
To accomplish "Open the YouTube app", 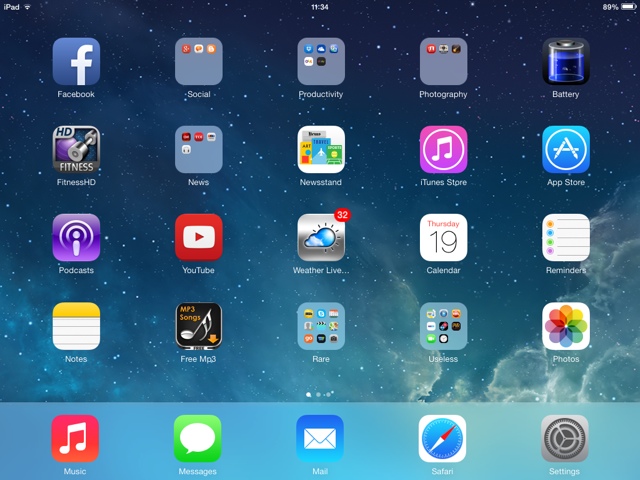I will pos(199,238).
